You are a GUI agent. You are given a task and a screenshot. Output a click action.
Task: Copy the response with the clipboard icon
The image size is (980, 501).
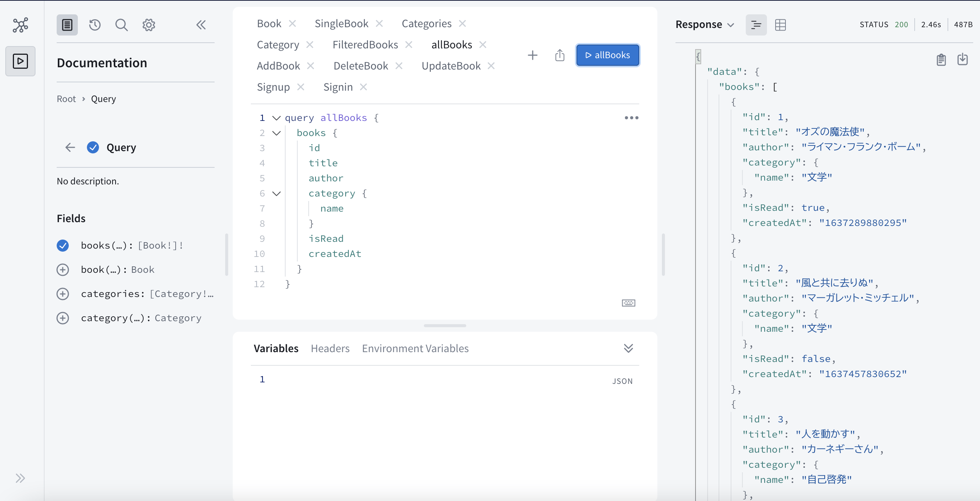(941, 60)
